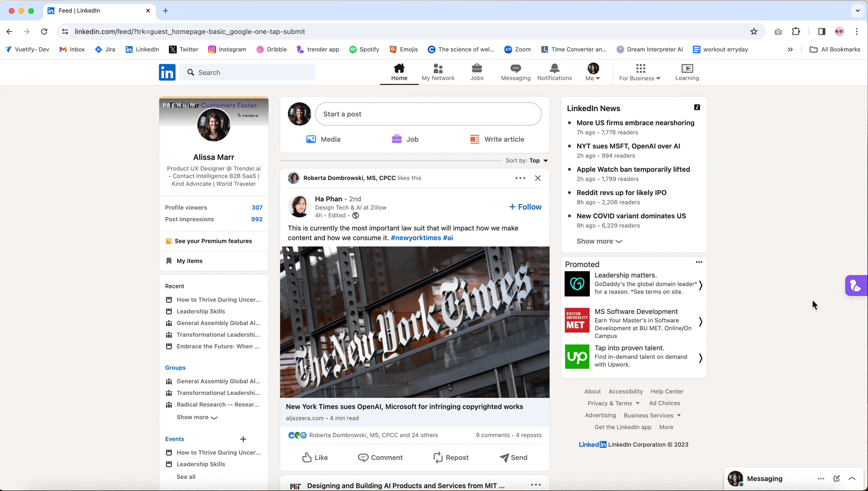Screen dimensions: 868x491
Task: Open Radical Research group
Action: click(x=213, y=405)
